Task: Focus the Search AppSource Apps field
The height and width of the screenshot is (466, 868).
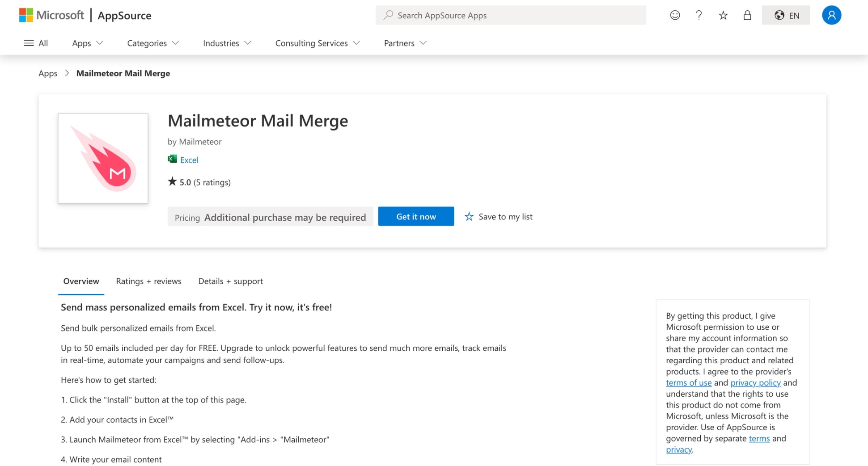Action: point(511,15)
